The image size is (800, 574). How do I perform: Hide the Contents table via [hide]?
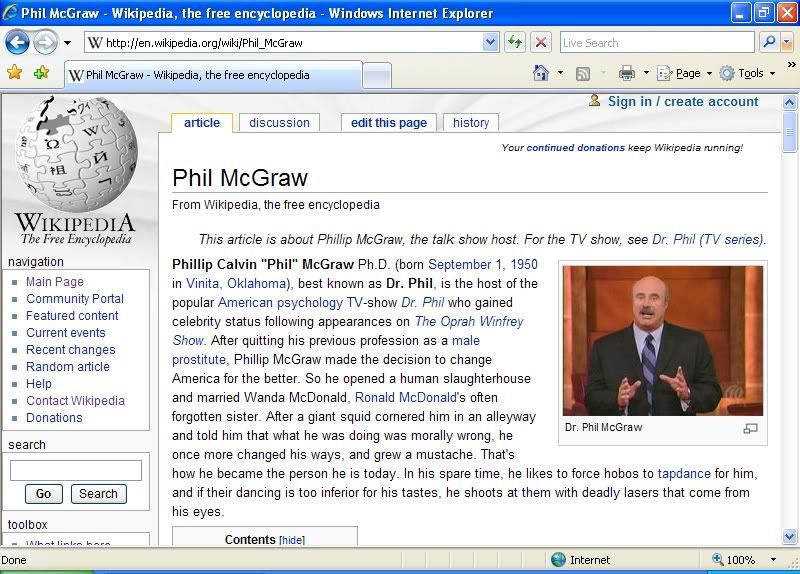click(x=292, y=540)
